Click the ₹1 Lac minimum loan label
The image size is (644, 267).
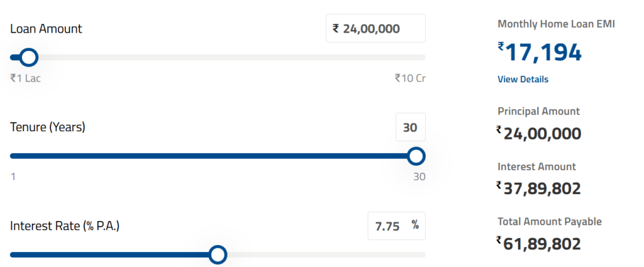tap(25, 79)
